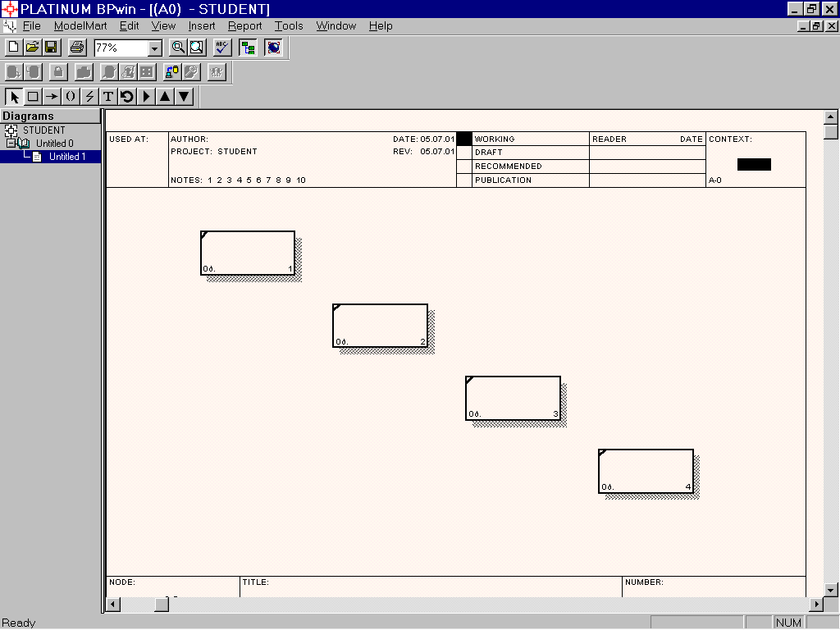Click the first greyed ModelMart library icon
The height and width of the screenshot is (630, 840).
click(x=13, y=72)
